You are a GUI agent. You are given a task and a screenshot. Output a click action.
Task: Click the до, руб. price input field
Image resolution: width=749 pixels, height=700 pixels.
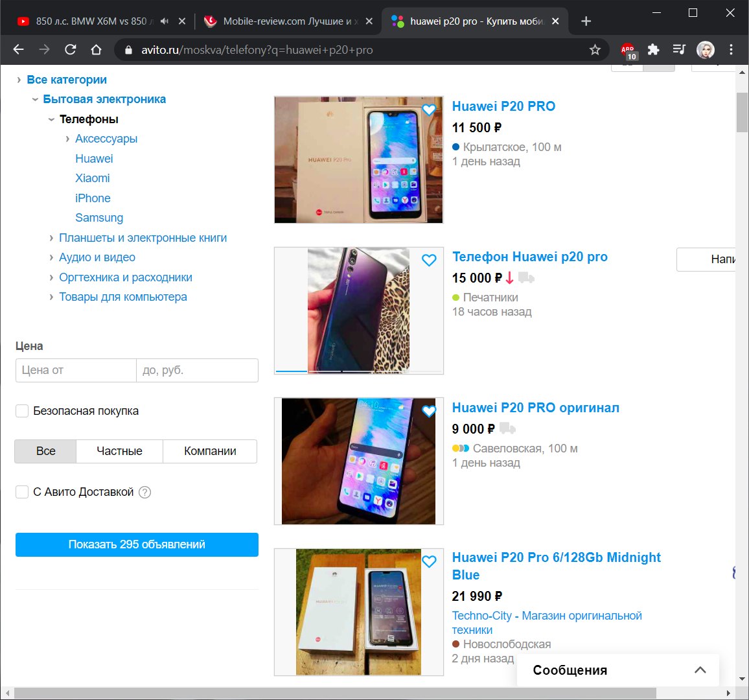tap(197, 370)
